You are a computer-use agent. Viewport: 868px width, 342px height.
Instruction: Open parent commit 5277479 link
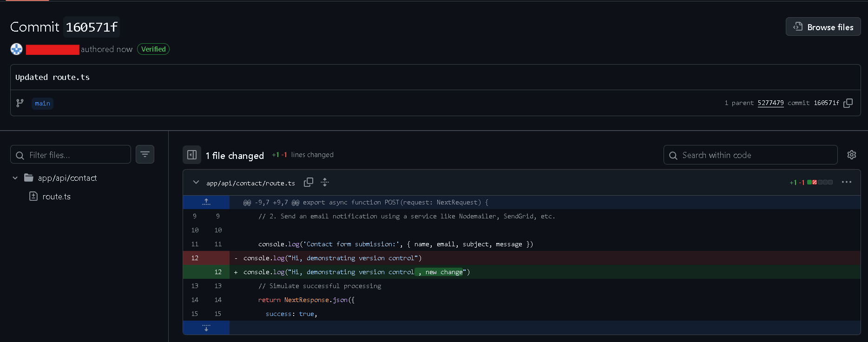(770, 103)
